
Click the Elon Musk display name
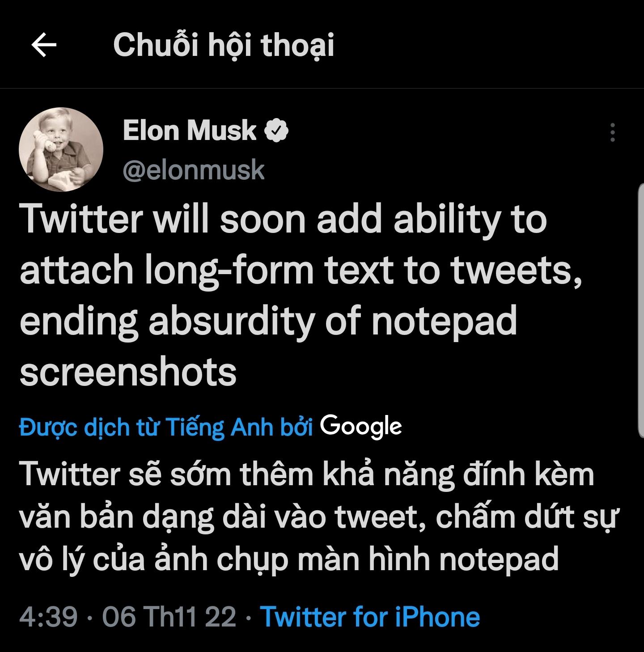(189, 131)
